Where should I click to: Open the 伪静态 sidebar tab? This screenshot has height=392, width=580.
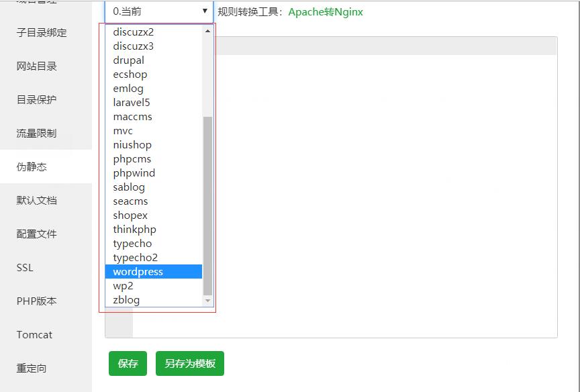pos(32,167)
